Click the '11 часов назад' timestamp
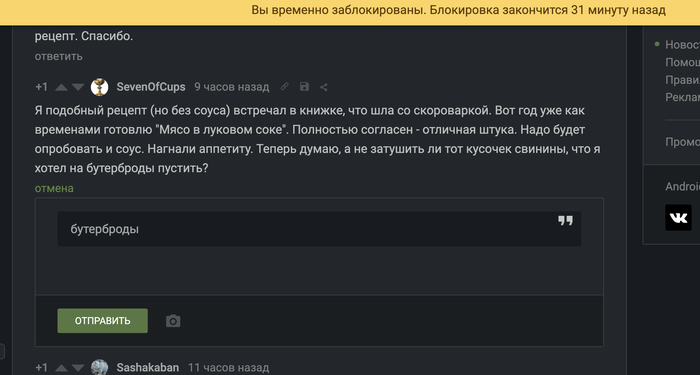Screen dimensions: 700x375 point(229,368)
